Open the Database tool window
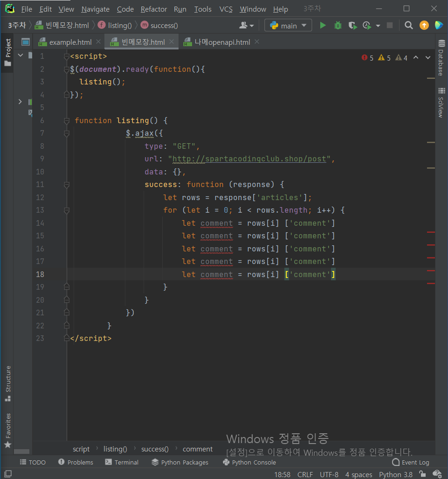448x479 pixels. (x=441, y=58)
